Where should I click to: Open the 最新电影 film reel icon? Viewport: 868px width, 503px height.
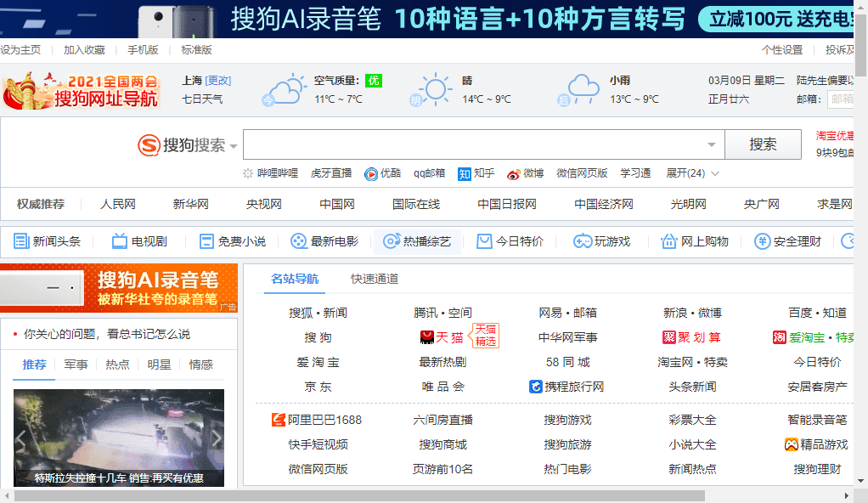[x=299, y=241]
